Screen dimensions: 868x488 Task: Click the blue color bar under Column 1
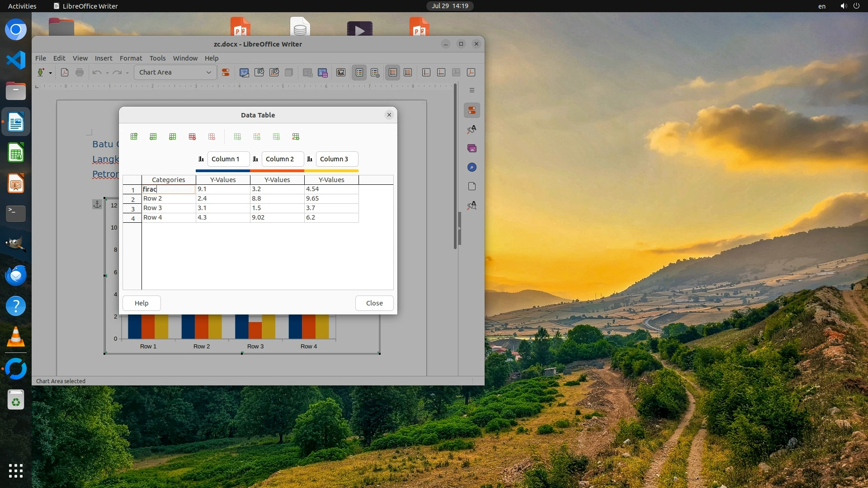(x=222, y=171)
